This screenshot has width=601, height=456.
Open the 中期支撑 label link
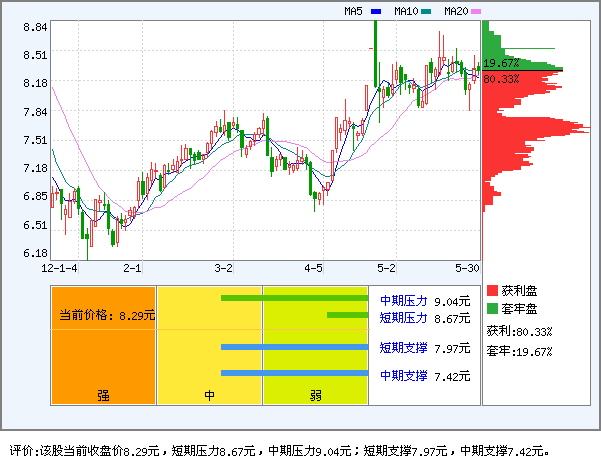[x=404, y=376]
